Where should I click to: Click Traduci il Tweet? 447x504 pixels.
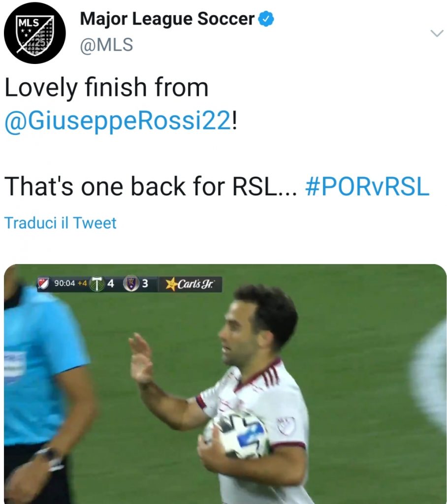pyautogui.click(x=60, y=223)
